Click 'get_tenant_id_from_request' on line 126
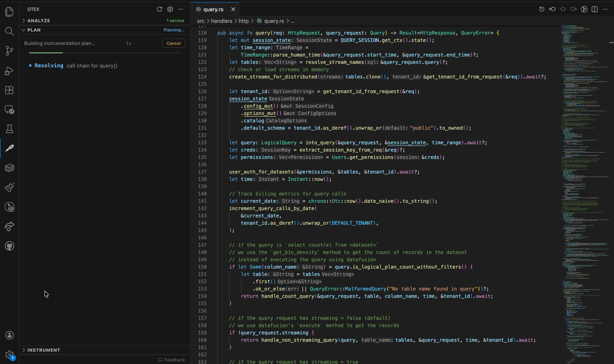The image size is (614, 364). [x=361, y=91]
